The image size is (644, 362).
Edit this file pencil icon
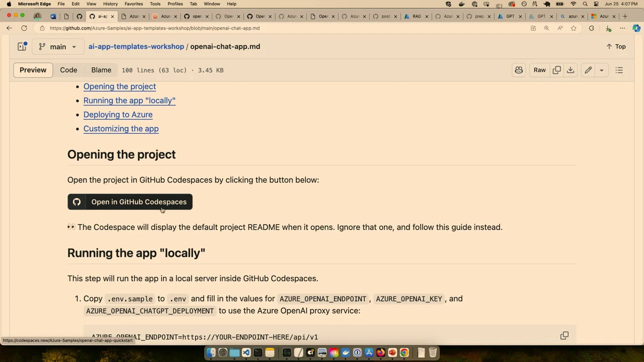pos(588,70)
